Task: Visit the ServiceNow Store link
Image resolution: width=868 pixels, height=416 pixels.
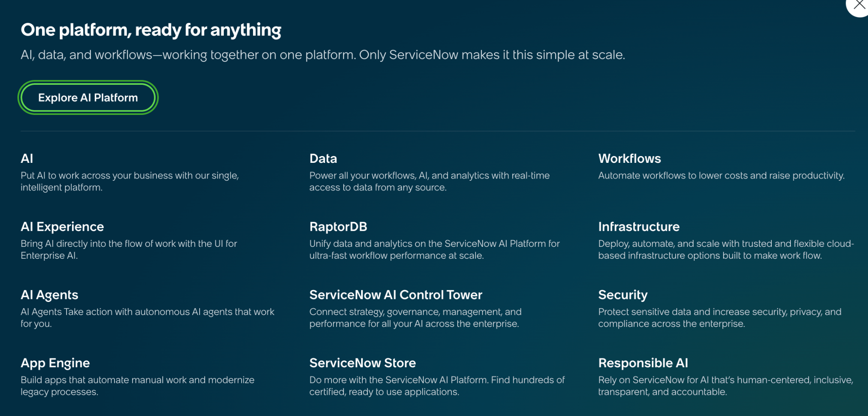Action: [362, 363]
